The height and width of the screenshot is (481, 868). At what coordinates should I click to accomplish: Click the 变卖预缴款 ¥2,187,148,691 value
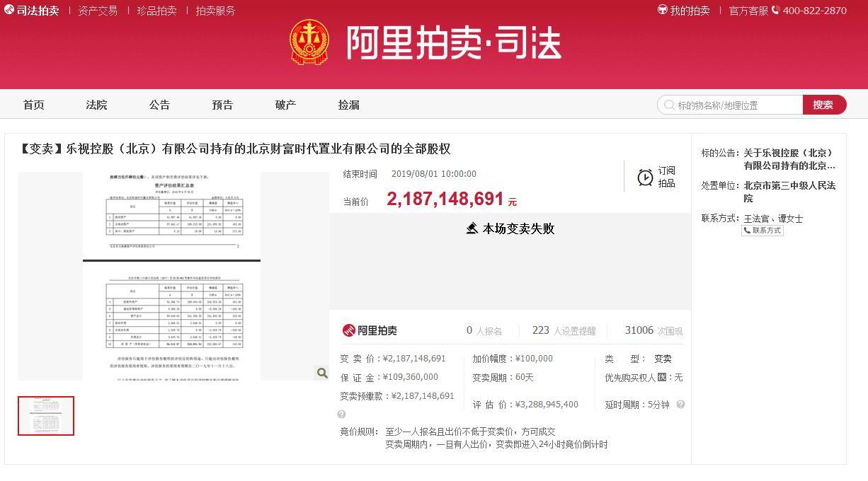point(423,395)
